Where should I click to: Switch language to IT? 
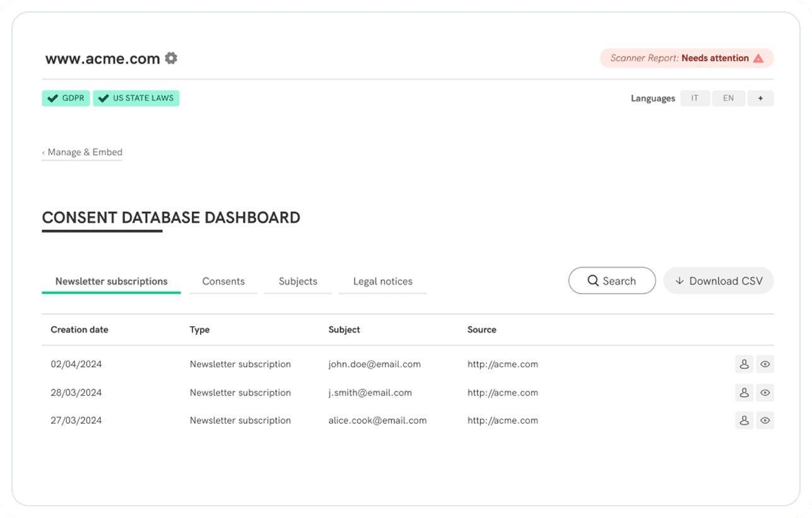click(695, 98)
